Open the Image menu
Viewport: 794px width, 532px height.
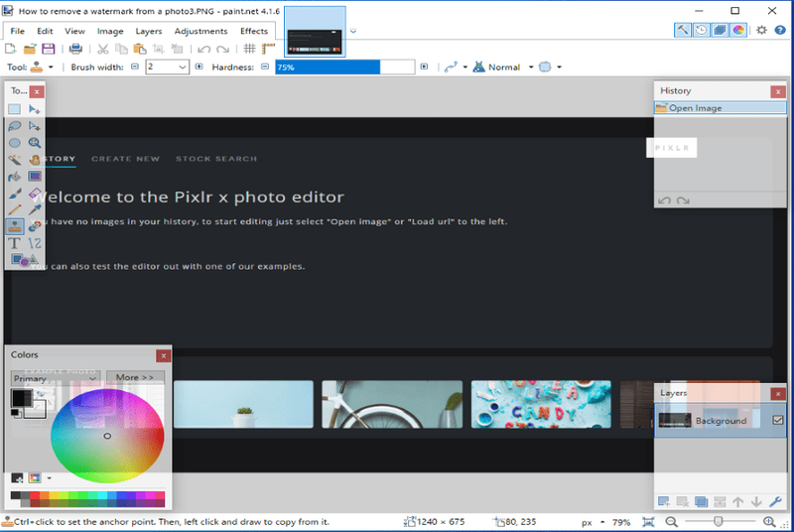pyautogui.click(x=110, y=31)
